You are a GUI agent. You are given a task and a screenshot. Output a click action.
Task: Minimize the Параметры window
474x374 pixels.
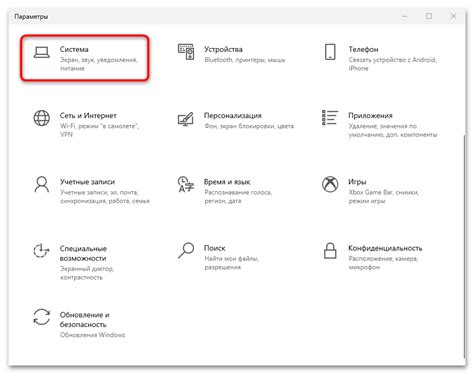click(x=405, y=16)
